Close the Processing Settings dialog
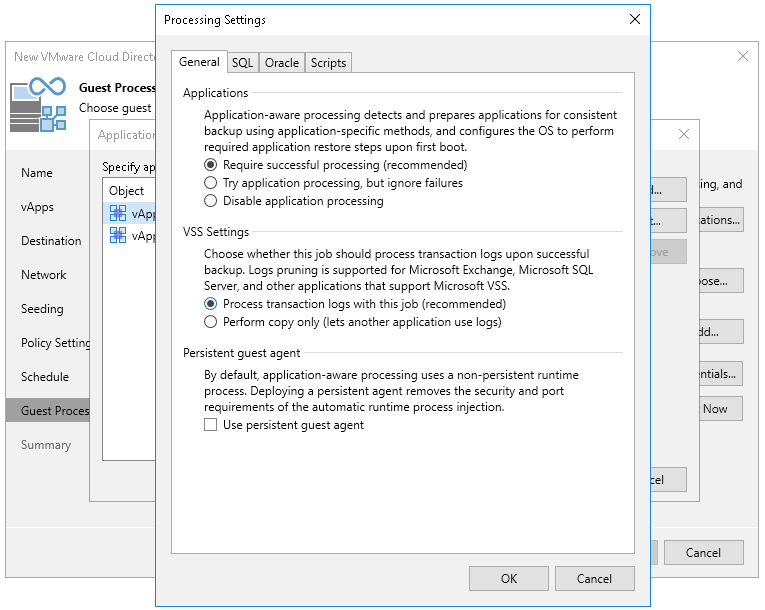 [x=635, y=20]
